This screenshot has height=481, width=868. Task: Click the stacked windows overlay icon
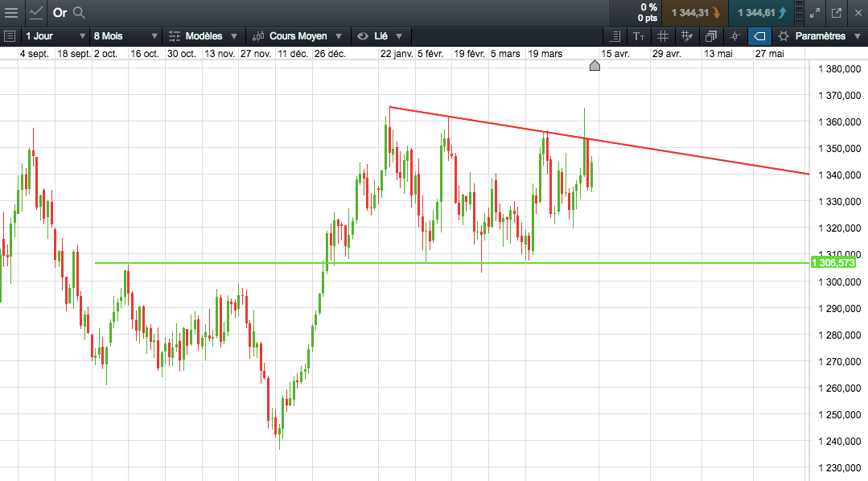click(x=711, y=36)
